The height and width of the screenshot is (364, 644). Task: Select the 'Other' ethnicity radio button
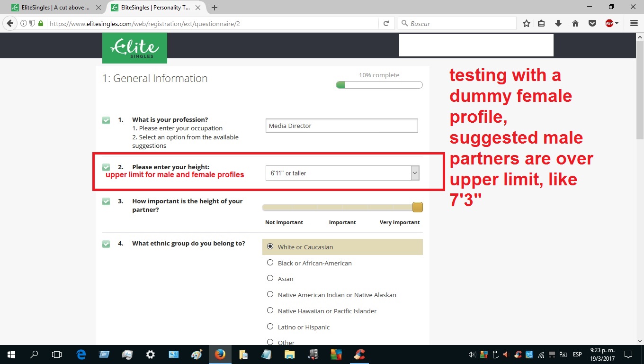coord(270,342)
